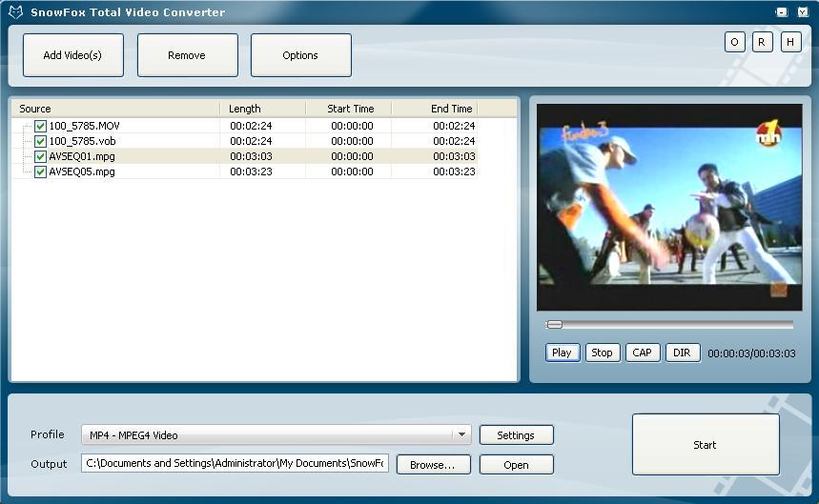Viewport: 819px width, 504px height.
Task: Click the video preview frame
Action: [x=669, y=207]
